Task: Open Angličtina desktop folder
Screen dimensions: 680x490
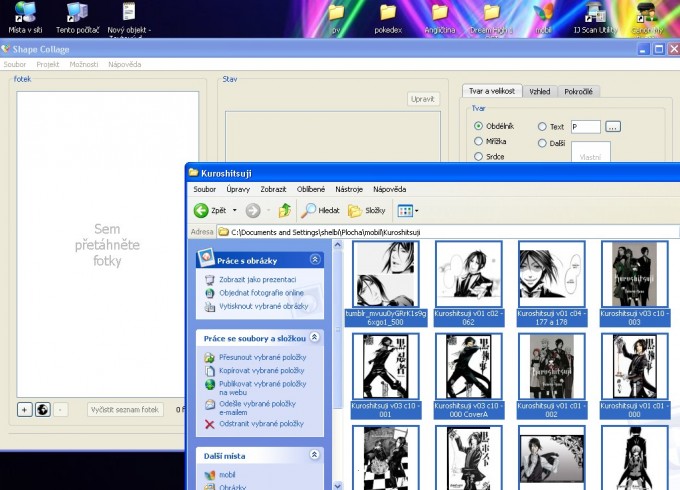Action: pos(440,18)
